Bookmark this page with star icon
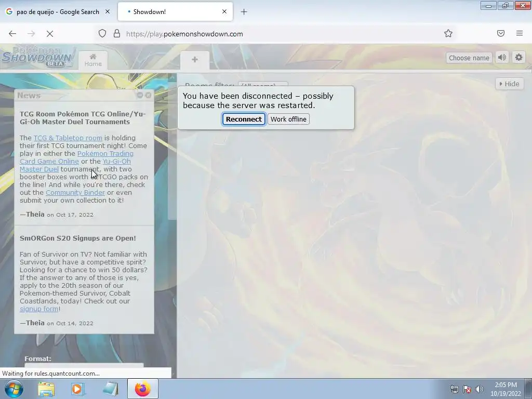Image resolution: width=532 pixels, height=399 pixels. [x=448, y=33]
